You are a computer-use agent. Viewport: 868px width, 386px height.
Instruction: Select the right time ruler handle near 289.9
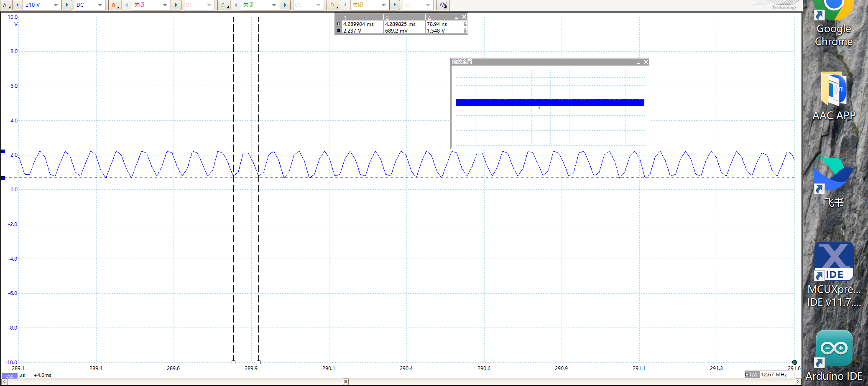[258, 362]
